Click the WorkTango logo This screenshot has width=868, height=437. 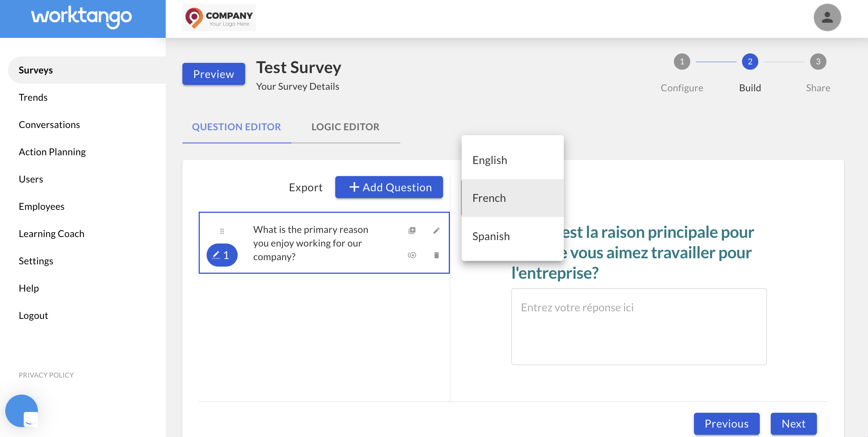82,17
